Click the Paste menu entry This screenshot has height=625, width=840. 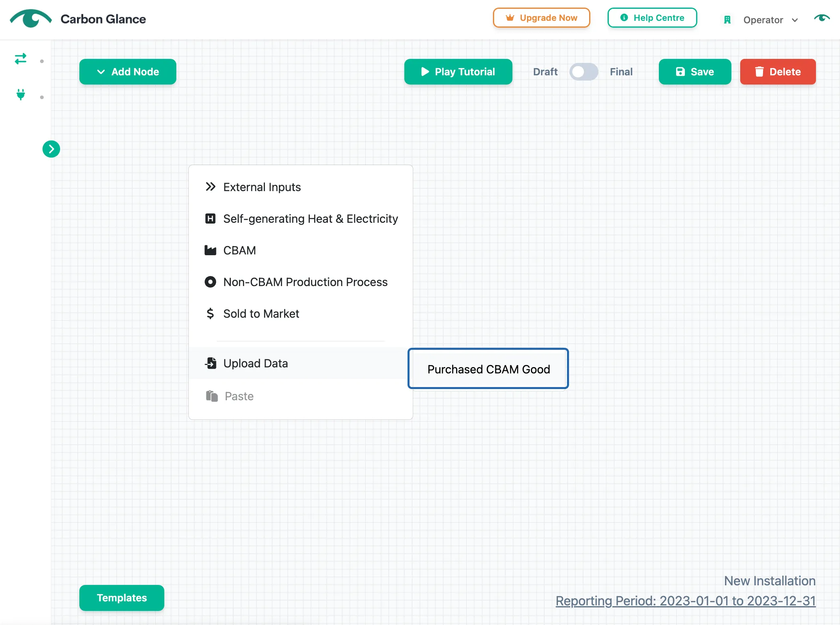(301, 396)
